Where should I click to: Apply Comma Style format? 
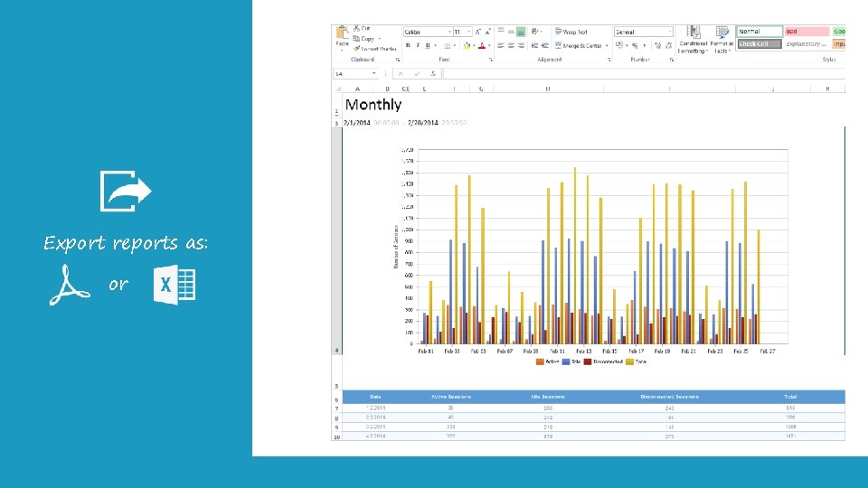tap(645, 46)
